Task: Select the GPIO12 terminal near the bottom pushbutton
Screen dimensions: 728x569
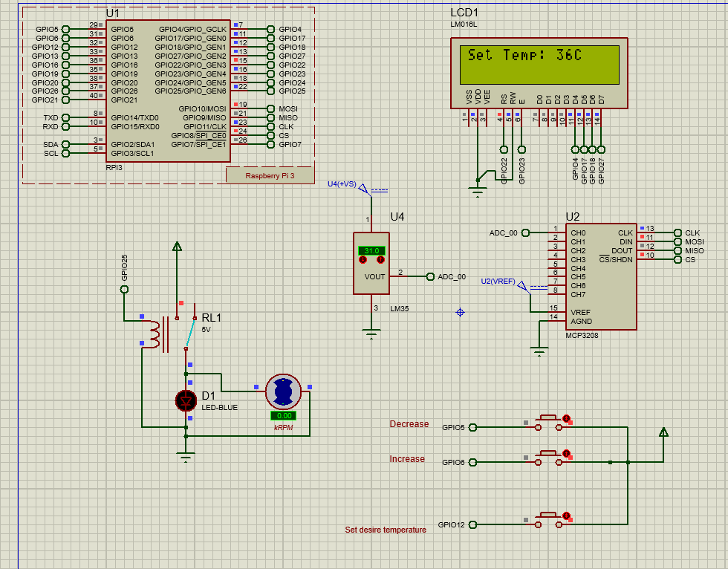Action: (472, 525)
